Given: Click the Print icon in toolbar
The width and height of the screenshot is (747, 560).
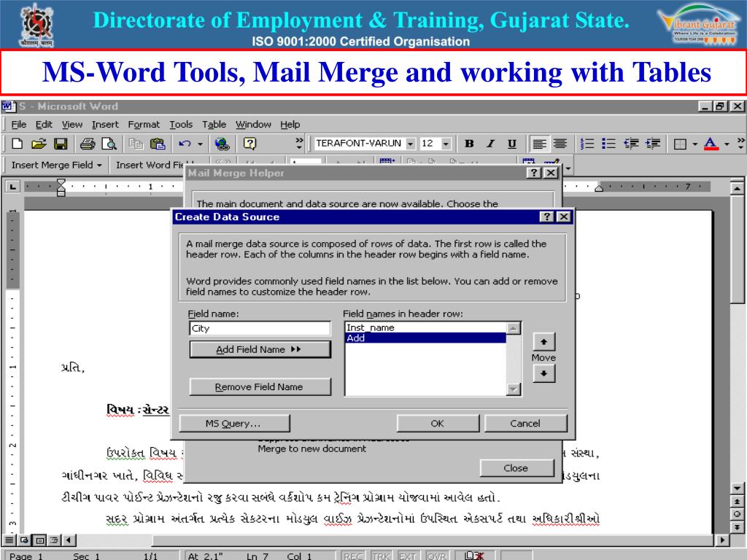Looking at the screenshot, I should (88, 144).
